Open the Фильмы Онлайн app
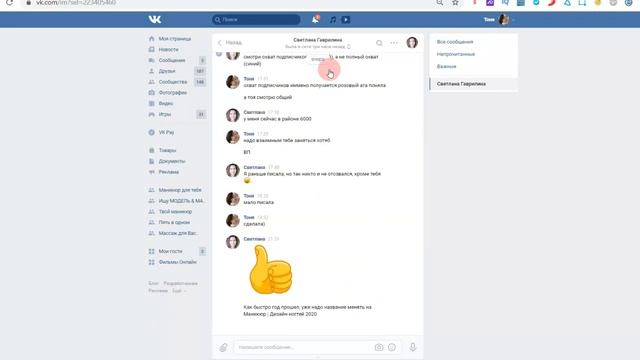 click(178, 262)
